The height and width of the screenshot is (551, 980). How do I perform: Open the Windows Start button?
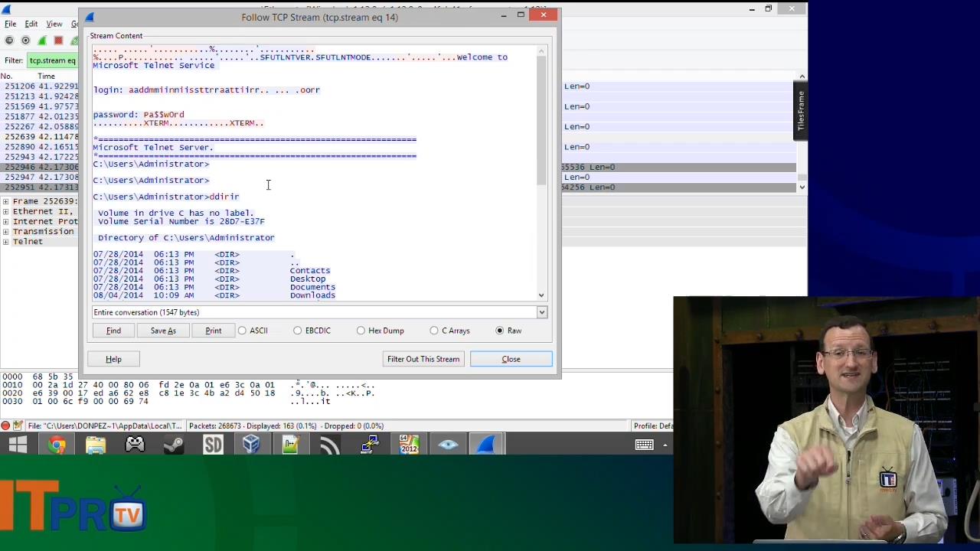click(x=18, y=445)
